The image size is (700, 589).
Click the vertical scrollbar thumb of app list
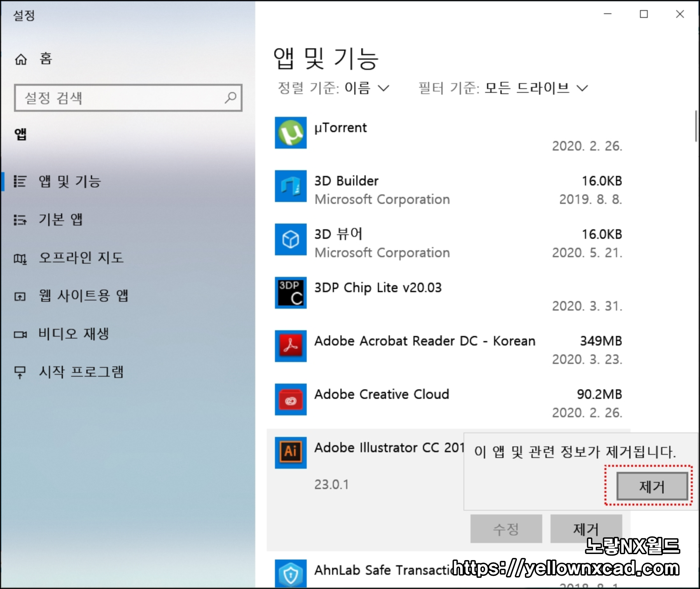(x=696, y=126)
